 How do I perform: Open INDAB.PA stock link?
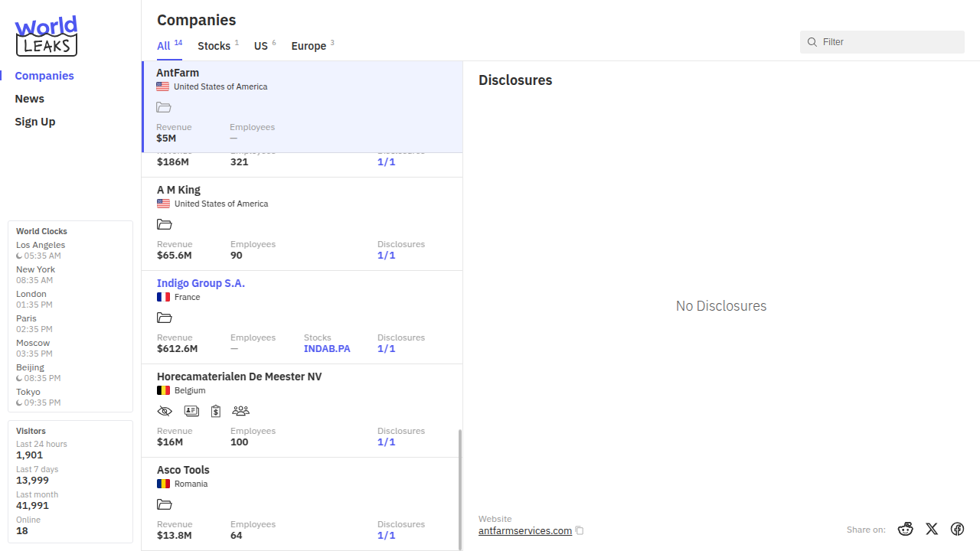point(327,349)
